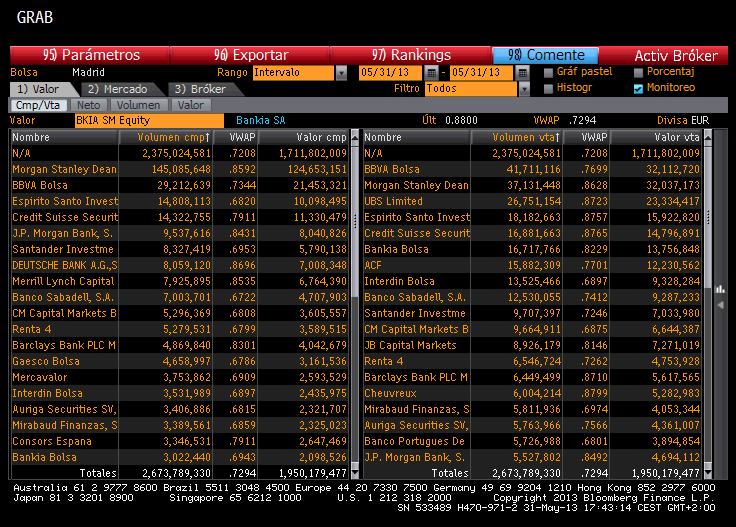
Task: Select Gaesco Bolsa row in buy table
Action: tap(180, 361)
